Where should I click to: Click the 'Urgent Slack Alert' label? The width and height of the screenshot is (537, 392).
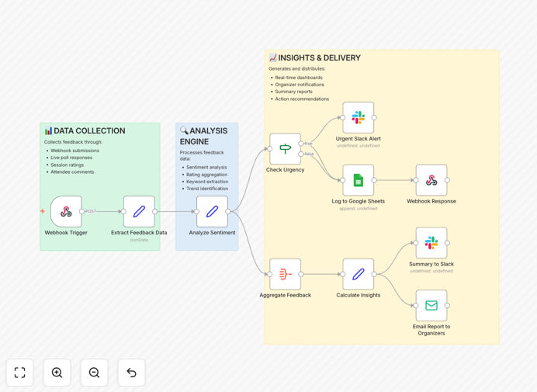[x=359, y=139]
